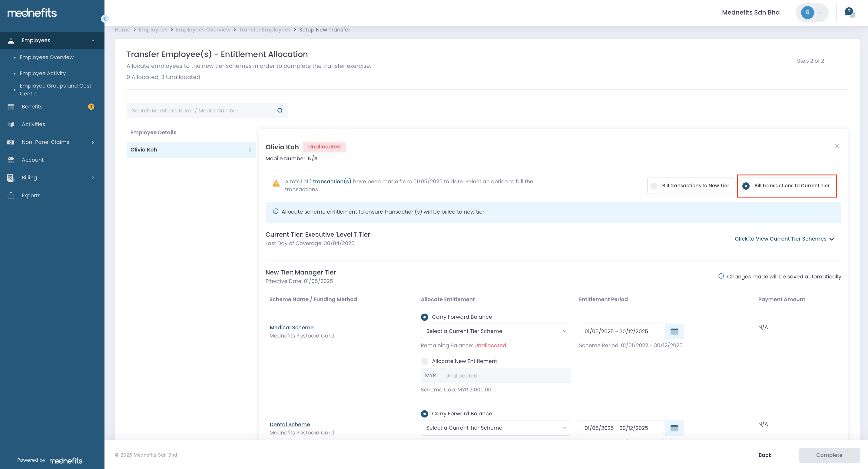Open the Medical Scheme calendar icon
The height and width of the screenshot is (469, 868).
(674, 331)
